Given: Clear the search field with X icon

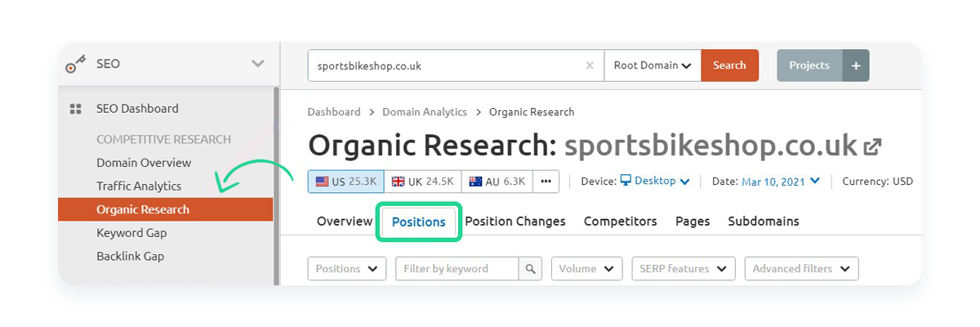Looking at the screenshot, I should [590, 65].
